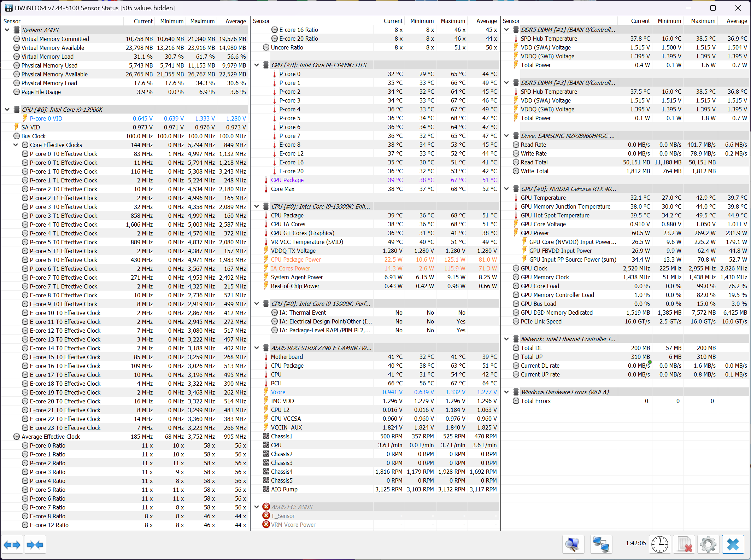Click the red X icon next to VRM Vcore Power
This screenshot has width=751, height=560.
pos(266,525)
